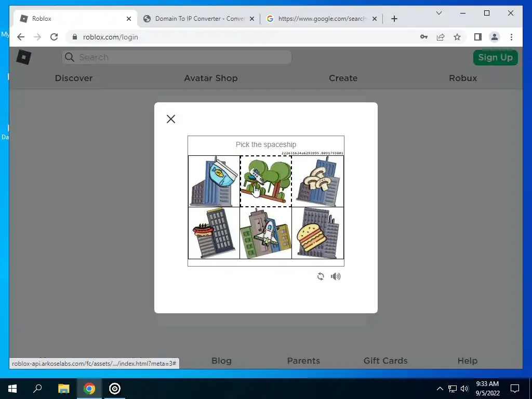Switch to the Google search tab
Screen dimensions: 532x399
point(321,19)
